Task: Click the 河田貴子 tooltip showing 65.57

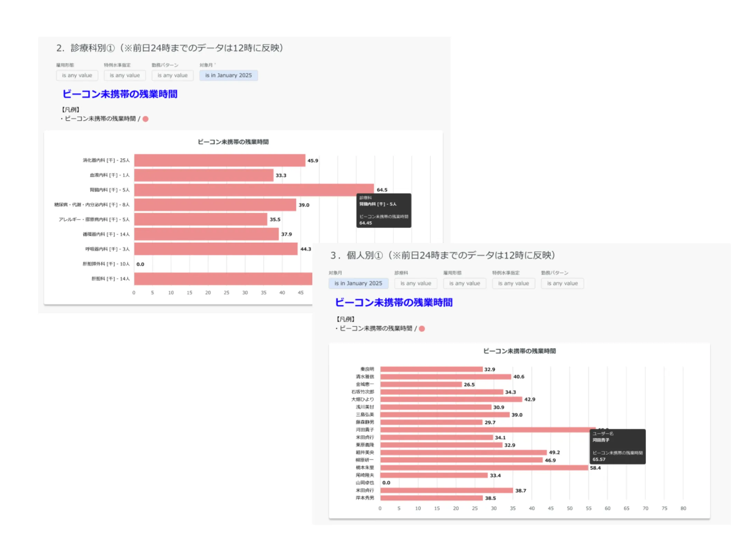Action: tap(617, 447)
